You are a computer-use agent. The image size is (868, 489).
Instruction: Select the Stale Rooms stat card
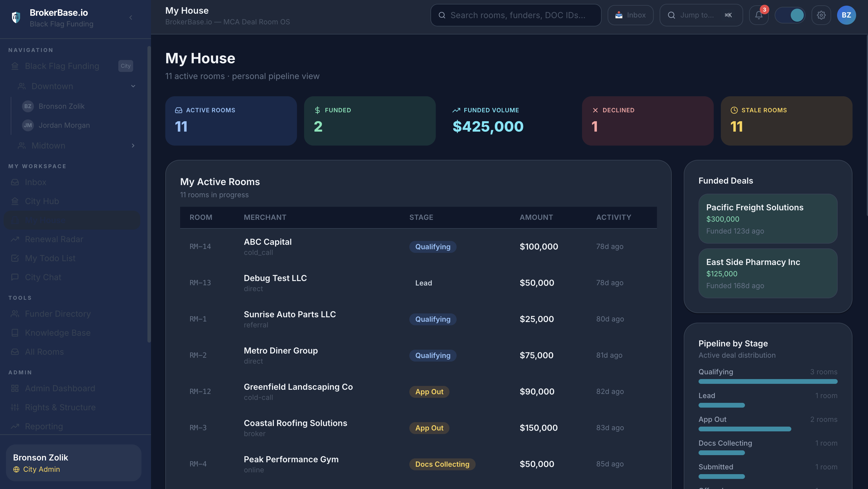click(787, 121)
